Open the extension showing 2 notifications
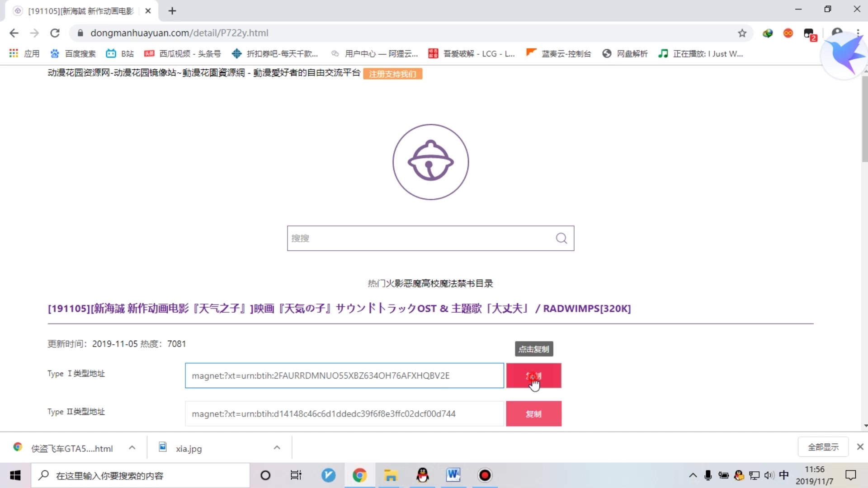Image resolution: width=868 pixels, height=488 pixels. 810,33
